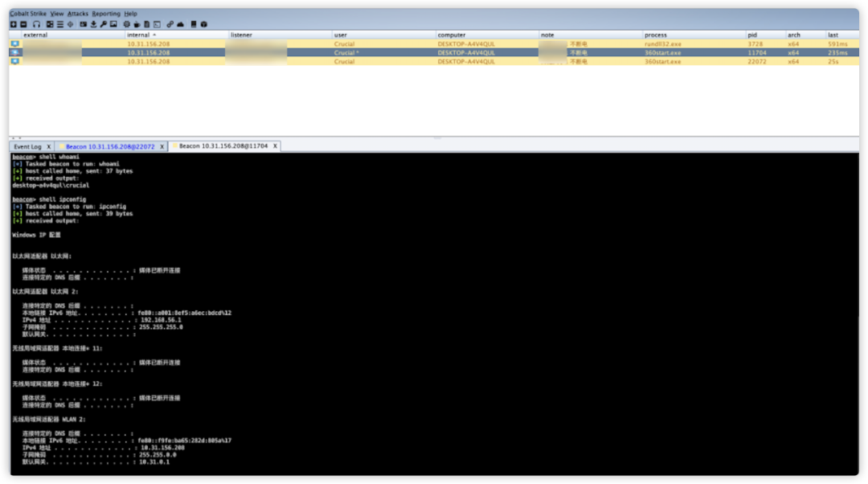Sort sessions by the note column header
The image size is (868, 484).
pyautogui.click(x=591, y=35)
